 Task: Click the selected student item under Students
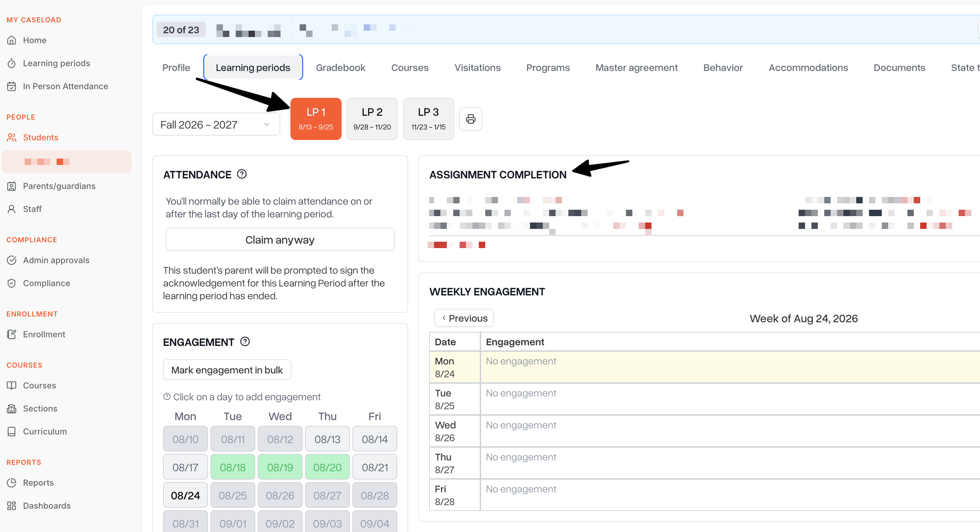coord(67,162)
